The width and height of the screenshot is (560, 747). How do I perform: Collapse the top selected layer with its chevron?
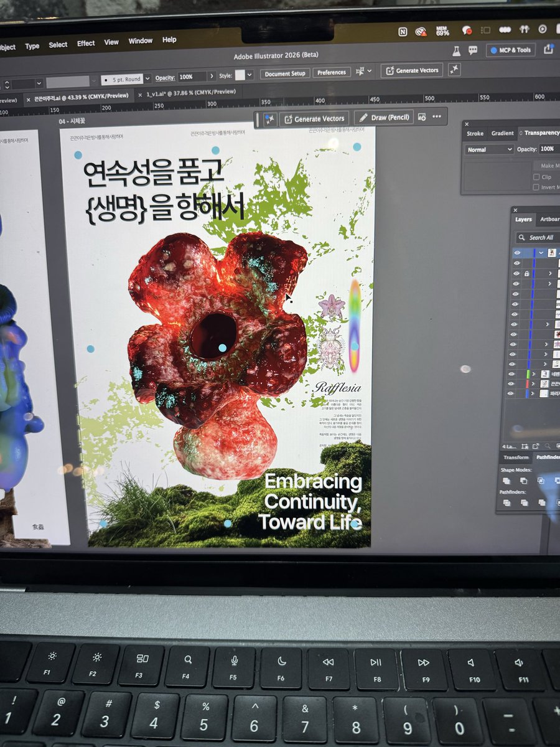coord(541,253)
